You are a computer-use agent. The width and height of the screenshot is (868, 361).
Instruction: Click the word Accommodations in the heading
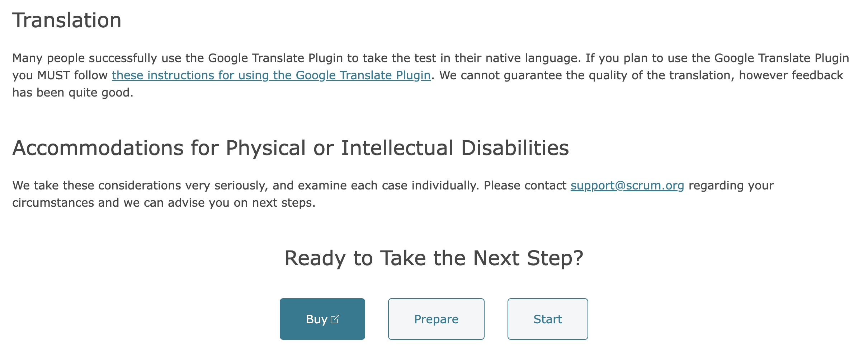98,148
